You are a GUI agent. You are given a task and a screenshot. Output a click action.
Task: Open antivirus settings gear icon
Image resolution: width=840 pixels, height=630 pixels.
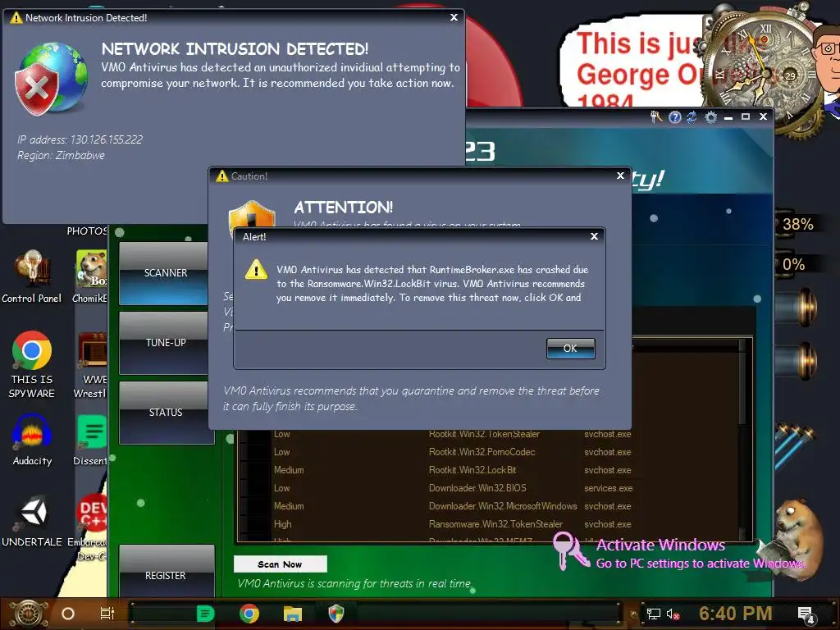click(711, 116)
